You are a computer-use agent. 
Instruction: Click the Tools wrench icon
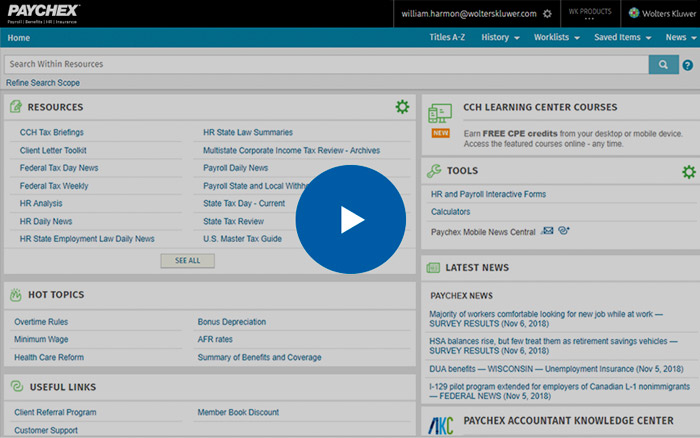pyautogui.click(x=434, y=171)
